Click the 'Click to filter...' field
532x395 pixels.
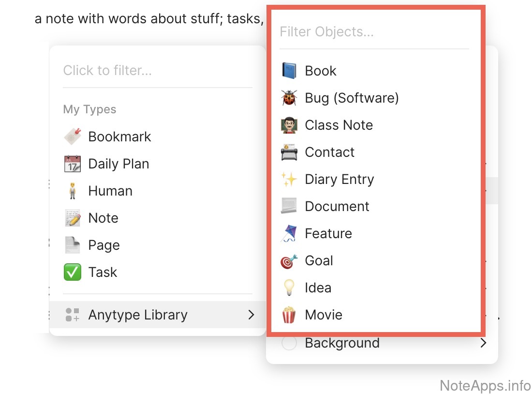(157, 71)
